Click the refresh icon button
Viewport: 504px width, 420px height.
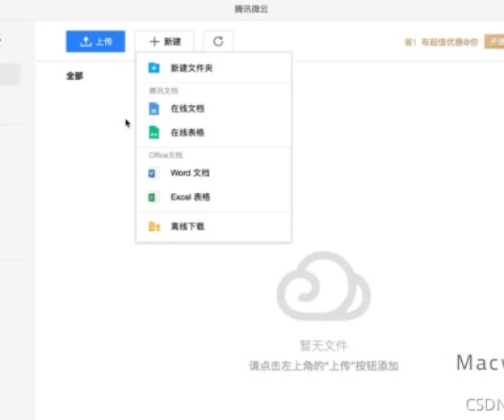pos(218,41)
